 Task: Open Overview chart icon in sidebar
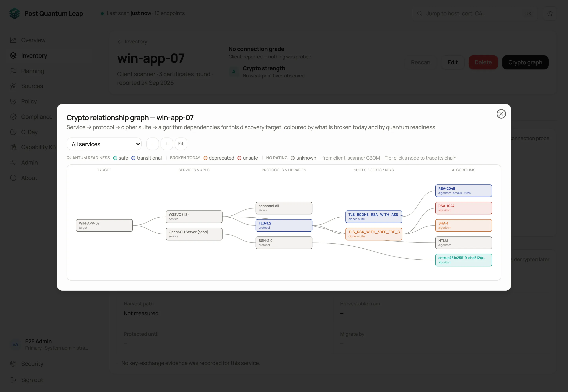point(13,40)
